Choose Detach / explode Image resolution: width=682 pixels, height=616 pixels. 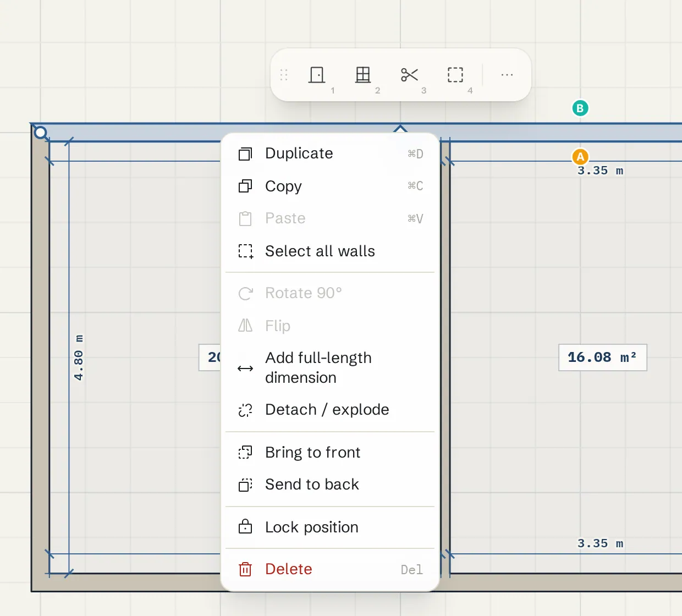click(x=330, y=410)
